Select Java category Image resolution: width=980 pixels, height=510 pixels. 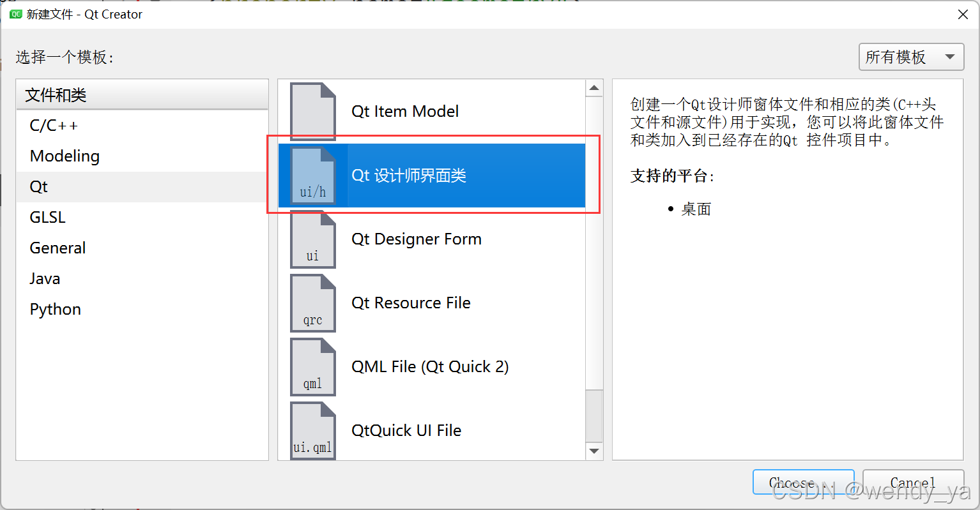tap(142, 278)
